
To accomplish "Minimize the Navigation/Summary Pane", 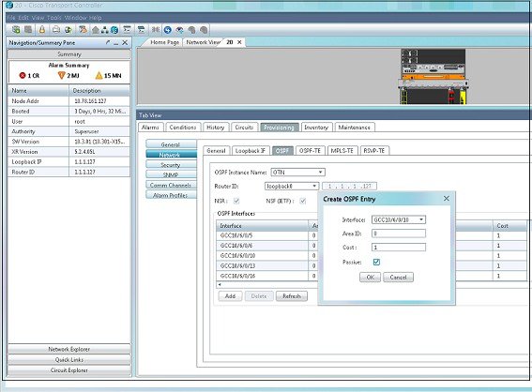I will click(x=116, y=43).
